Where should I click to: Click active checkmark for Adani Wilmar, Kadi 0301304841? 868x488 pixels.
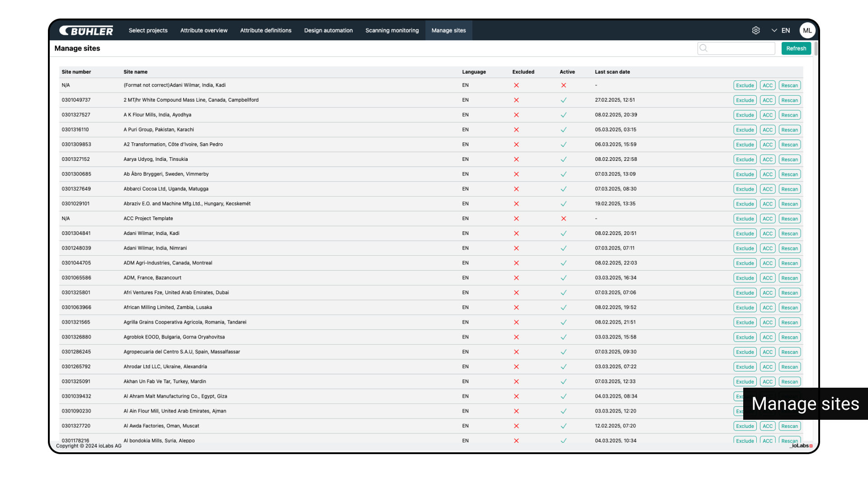[x=563, y=234]
